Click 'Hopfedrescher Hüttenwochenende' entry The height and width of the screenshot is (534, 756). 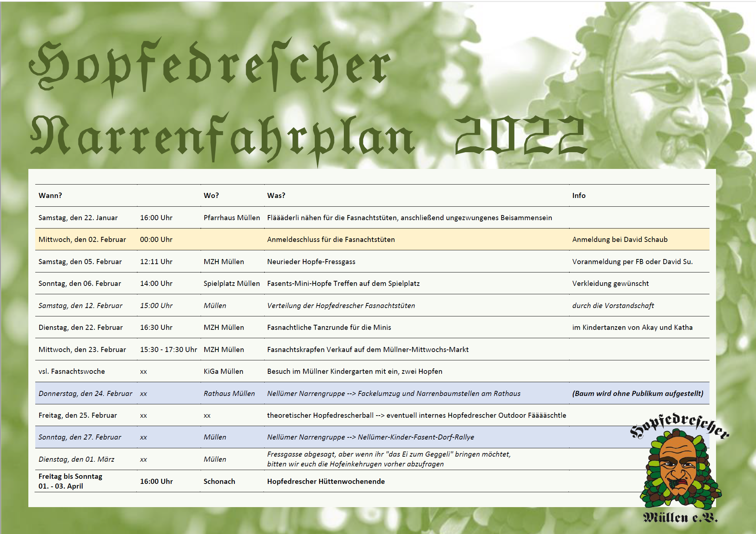[x=326, y=481]
